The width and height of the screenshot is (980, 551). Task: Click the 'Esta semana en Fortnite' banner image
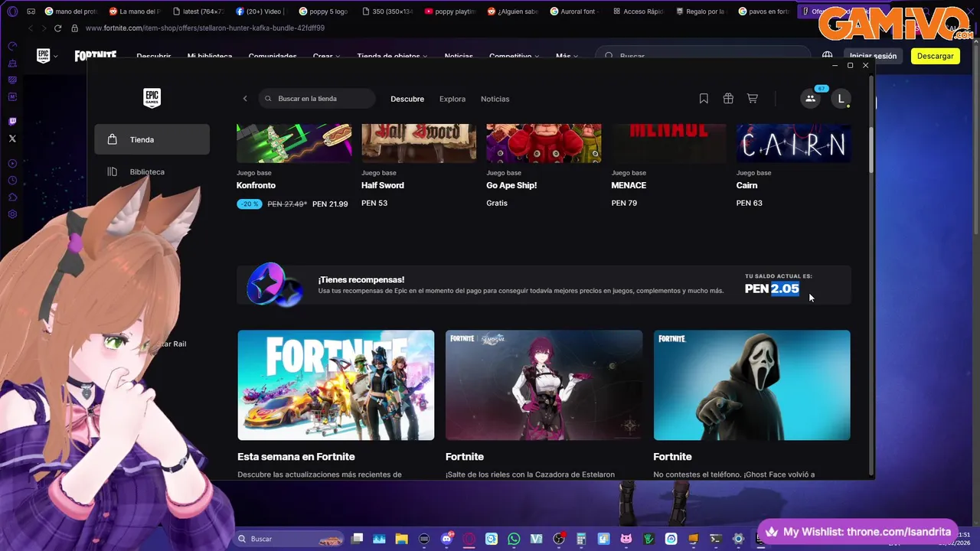coord(336,385)
